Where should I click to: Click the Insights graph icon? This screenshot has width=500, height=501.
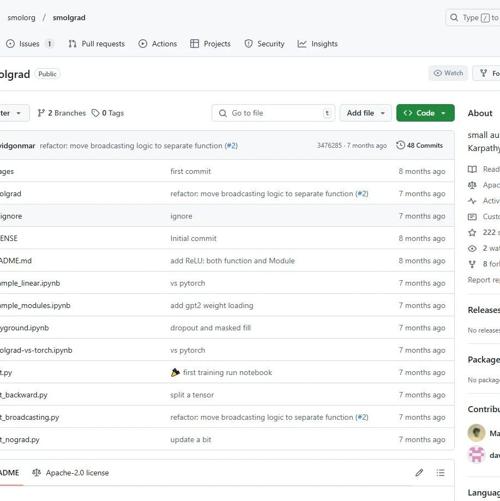[x=302, y=44]
